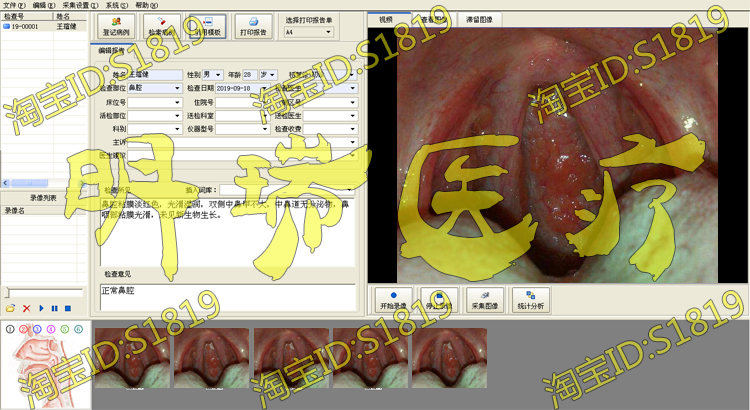
Task: Open the 系统 menu
Action: (x=117, y=5)
